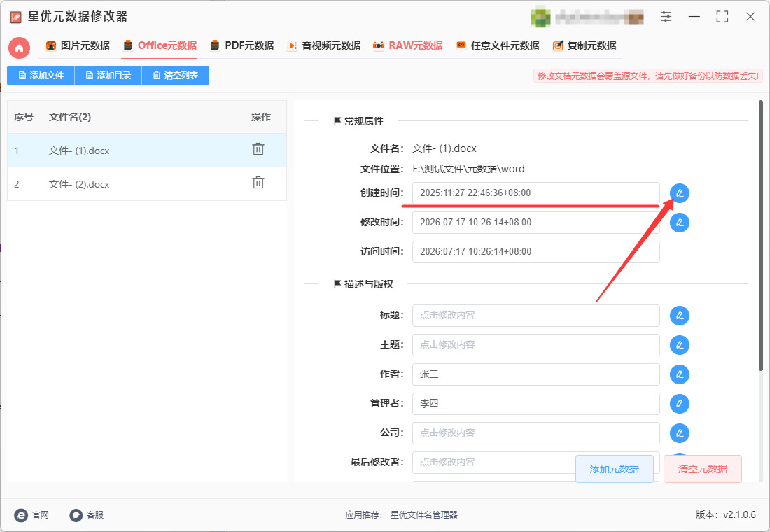Switch to RAW元数据 tab

pos(408,45)
